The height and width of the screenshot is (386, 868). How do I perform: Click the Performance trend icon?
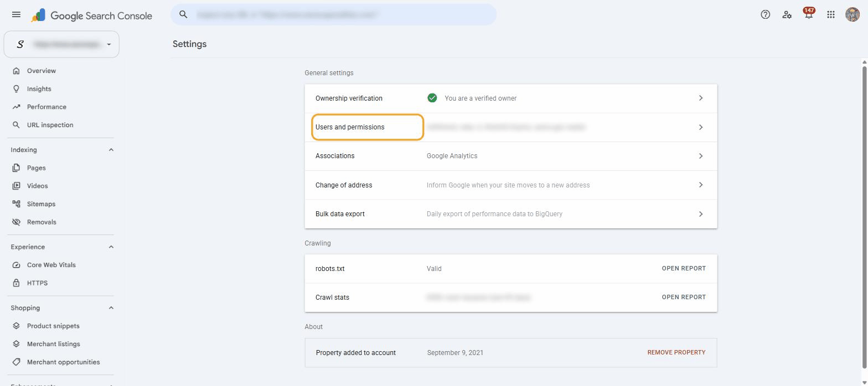pos(16,107)
